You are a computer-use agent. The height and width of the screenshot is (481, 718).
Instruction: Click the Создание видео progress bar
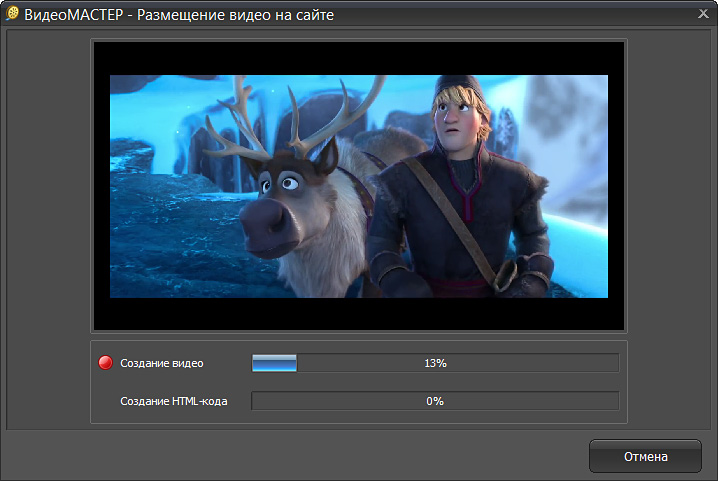point(435,363)
